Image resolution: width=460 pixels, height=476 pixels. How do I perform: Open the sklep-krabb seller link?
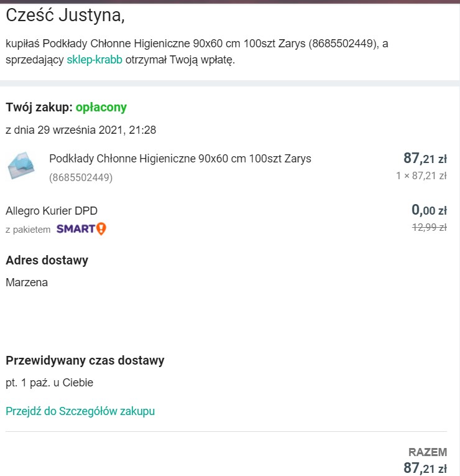94,60
